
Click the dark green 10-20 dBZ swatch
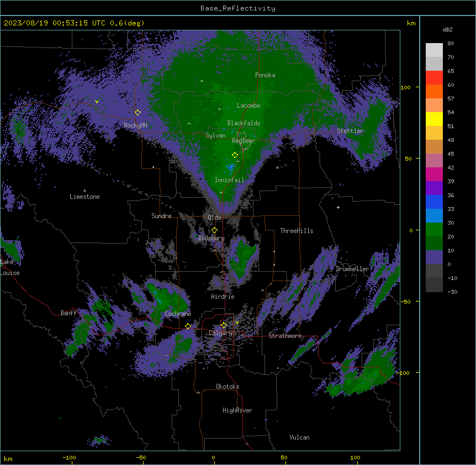[x=434, y=243]
